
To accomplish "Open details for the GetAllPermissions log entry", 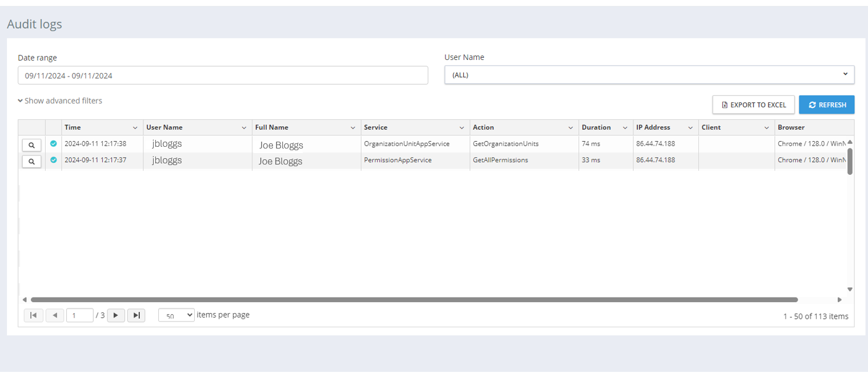I will click(x=31, y=162).
